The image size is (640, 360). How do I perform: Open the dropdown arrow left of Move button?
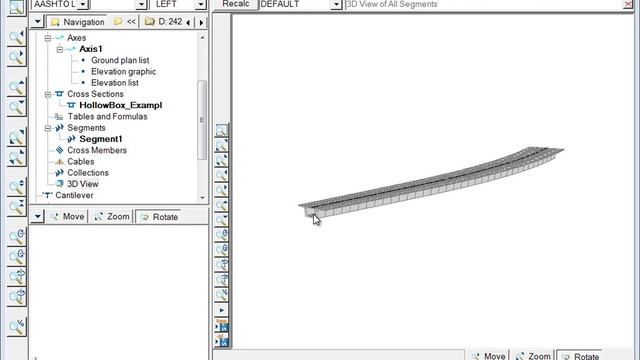37,216
